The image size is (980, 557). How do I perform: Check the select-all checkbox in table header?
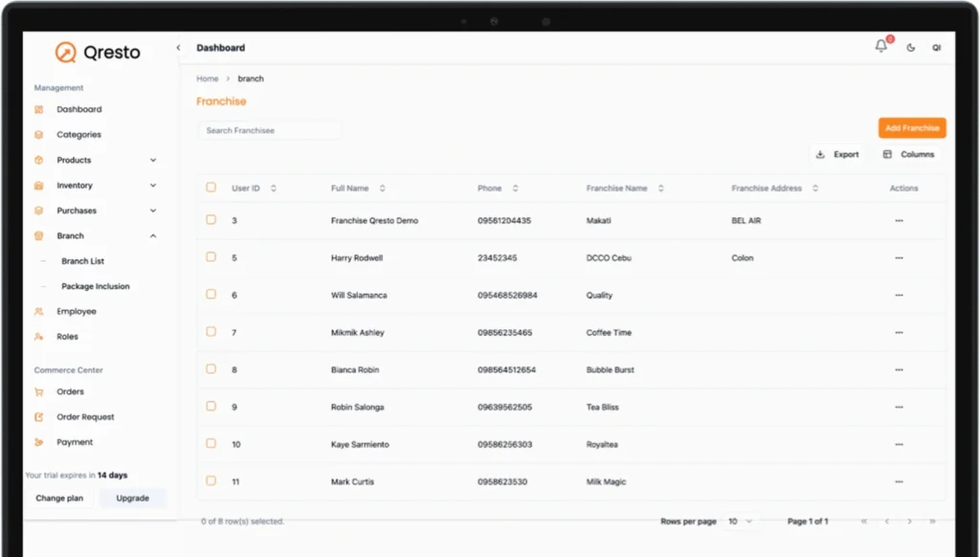[x=212, y=189]
